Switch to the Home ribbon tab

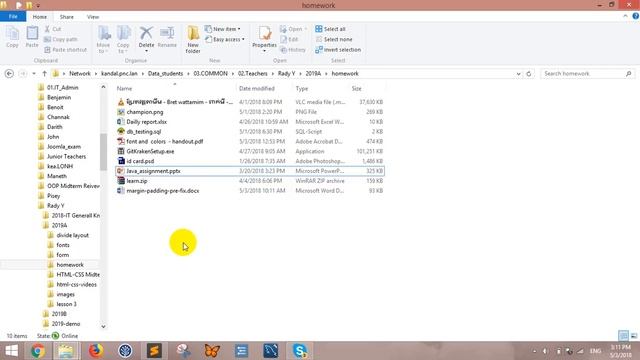pos(40,17)
